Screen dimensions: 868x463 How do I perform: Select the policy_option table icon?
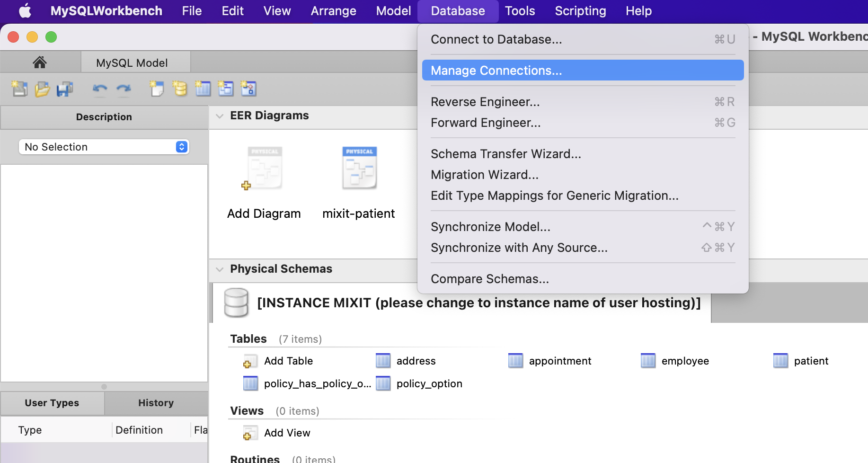pyautogui.click(x=383, y=383)
